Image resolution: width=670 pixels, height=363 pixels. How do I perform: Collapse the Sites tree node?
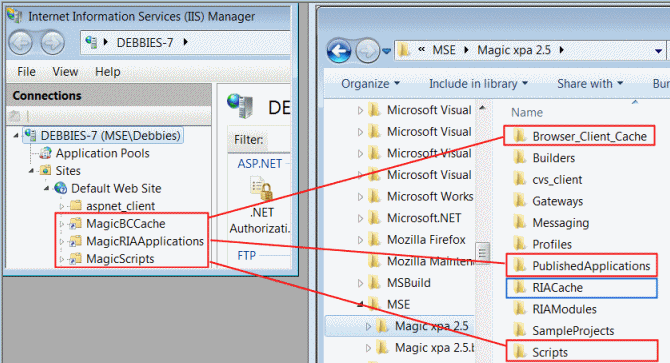coord(32,171)
